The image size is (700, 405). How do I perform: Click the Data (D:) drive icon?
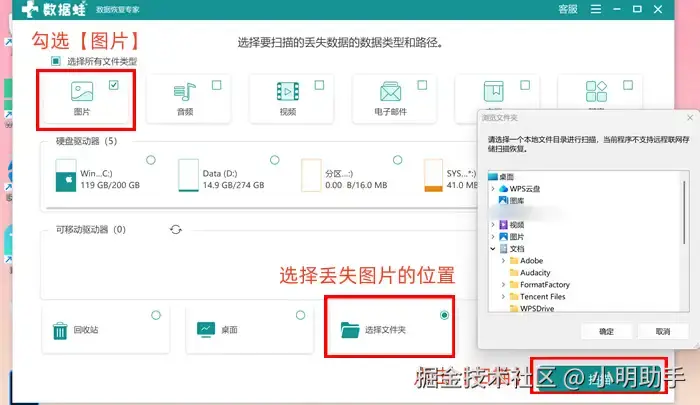pos(188,175)
